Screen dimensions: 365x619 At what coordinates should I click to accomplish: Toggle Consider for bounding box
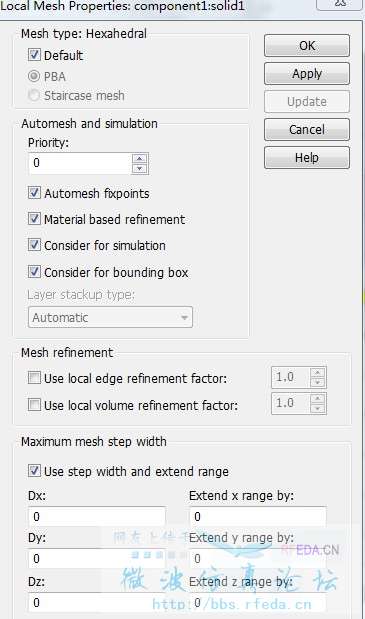(34, 272)
